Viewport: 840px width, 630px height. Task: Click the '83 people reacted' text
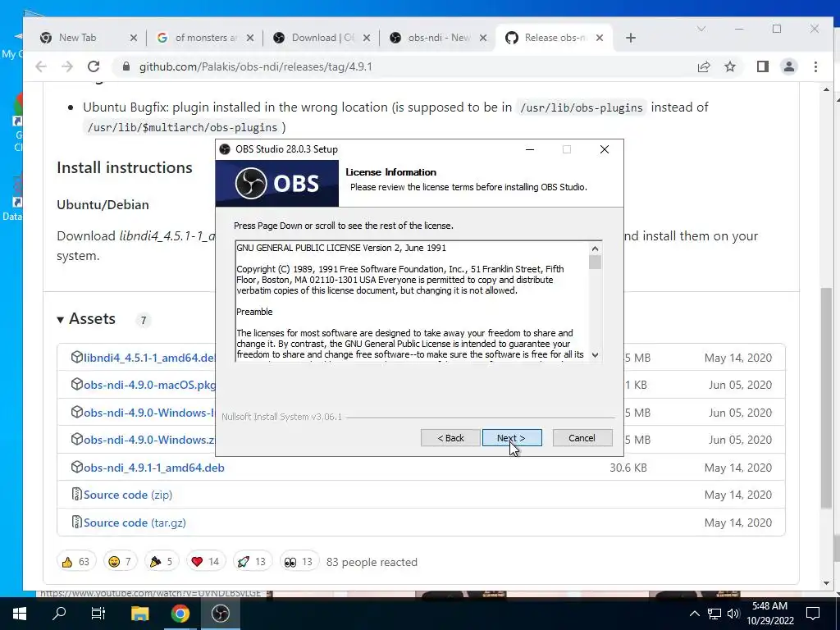point(372,562)
